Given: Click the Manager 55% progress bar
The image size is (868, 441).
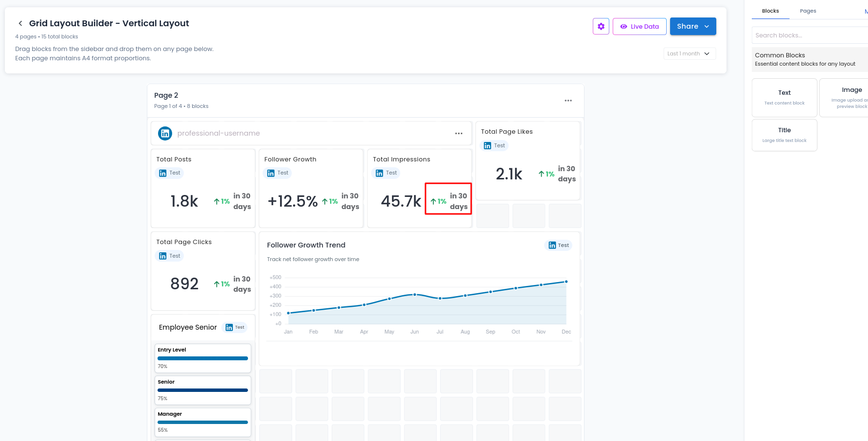Looking at the screenshot, I should coord(203,423).
